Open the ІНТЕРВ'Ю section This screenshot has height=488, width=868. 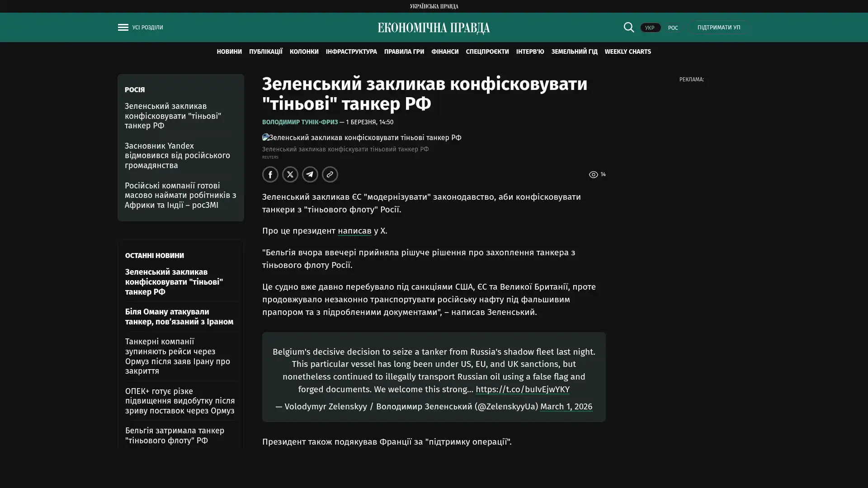coord(530,52)
